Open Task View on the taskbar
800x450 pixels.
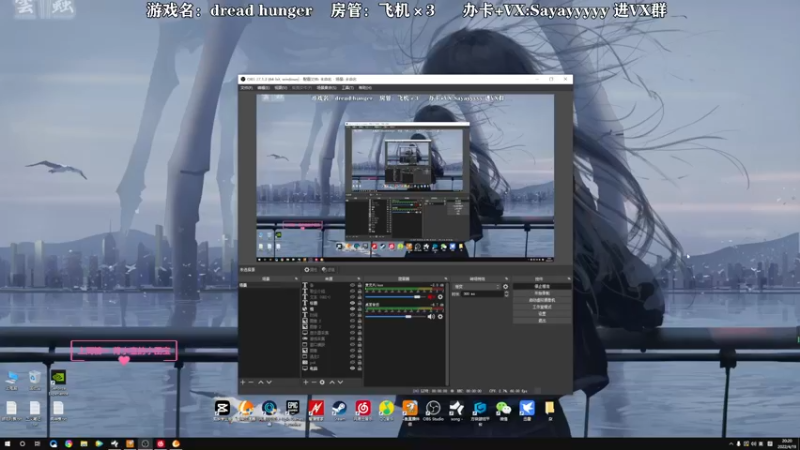(37, 444)
